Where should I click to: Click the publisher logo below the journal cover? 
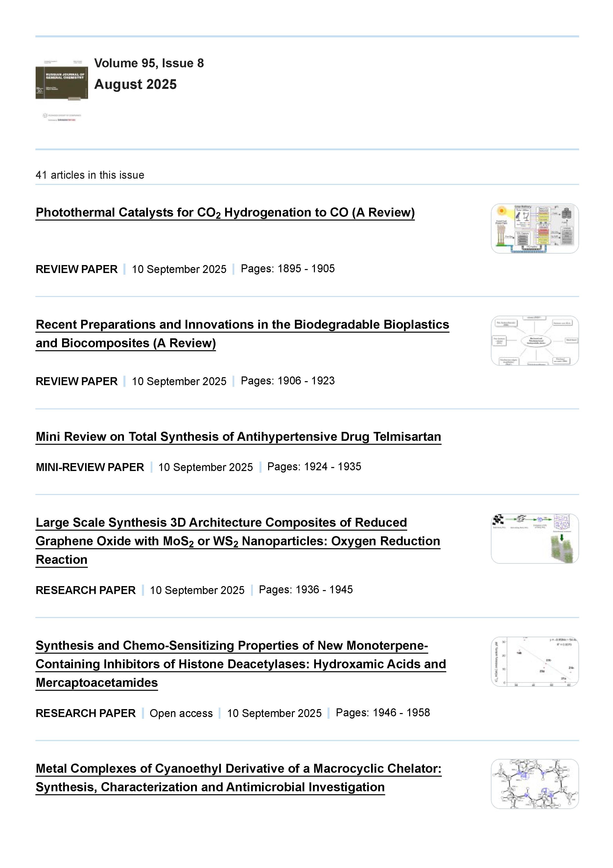(x=62, y=117)
